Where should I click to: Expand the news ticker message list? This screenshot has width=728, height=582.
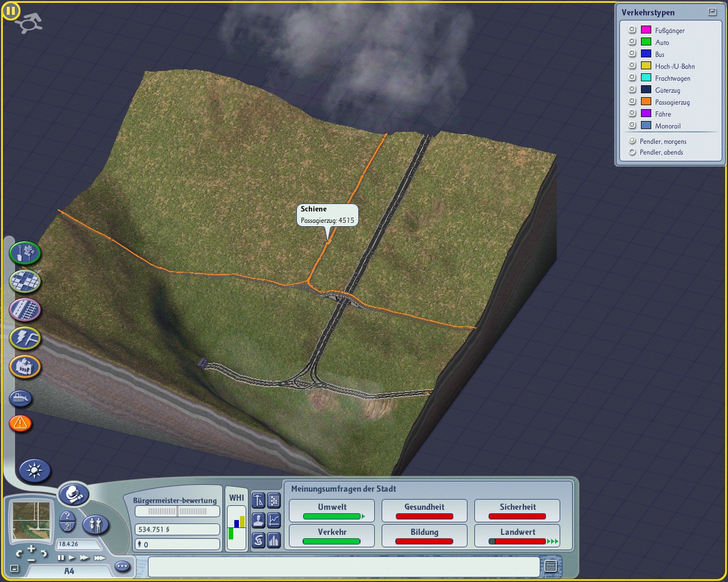point(550,566)
